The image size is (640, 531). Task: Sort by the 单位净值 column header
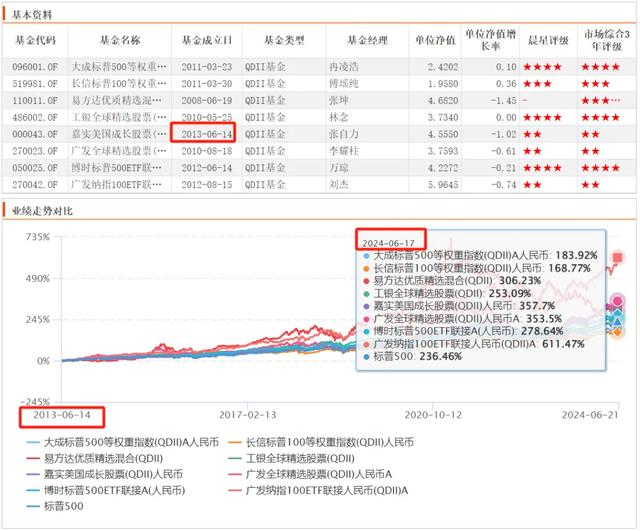[435, 40]
